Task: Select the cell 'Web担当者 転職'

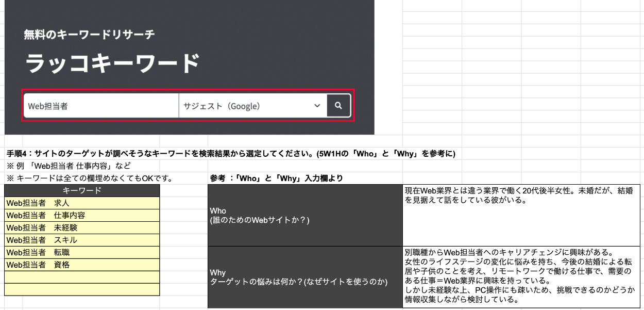Action: [82, 252]
